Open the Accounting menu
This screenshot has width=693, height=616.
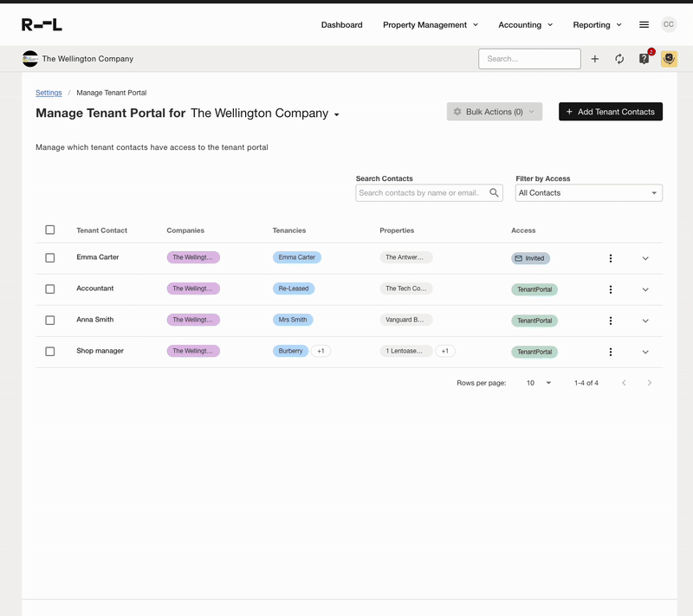point(525,25)
